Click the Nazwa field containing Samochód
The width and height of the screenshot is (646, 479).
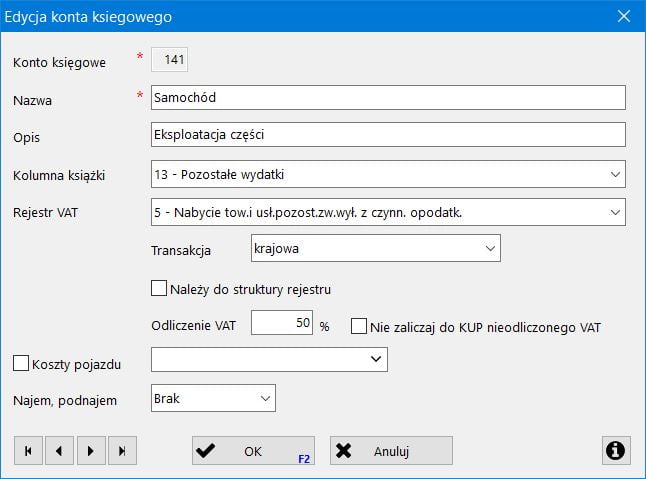coord(387,97)
